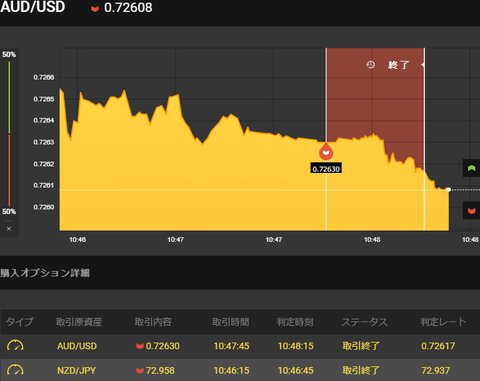The image size is (480, 381).
Task: Click red down arrow beside 0.72608
Action: pos(95,9)
